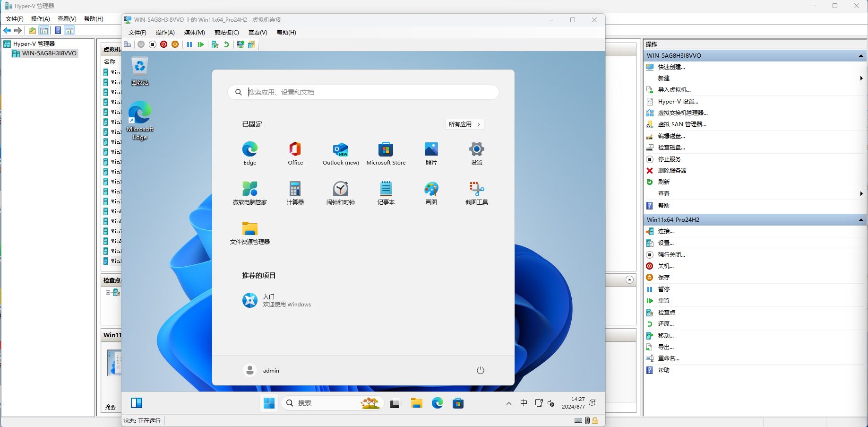Show hidden tray icons chevron
The image size is (868, 427).
[508, 403]
